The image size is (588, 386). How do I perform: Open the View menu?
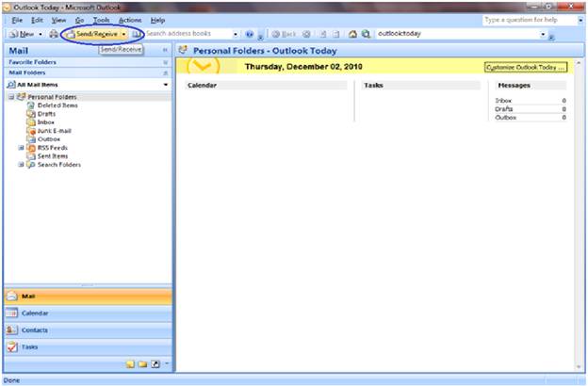pos(58,20)
